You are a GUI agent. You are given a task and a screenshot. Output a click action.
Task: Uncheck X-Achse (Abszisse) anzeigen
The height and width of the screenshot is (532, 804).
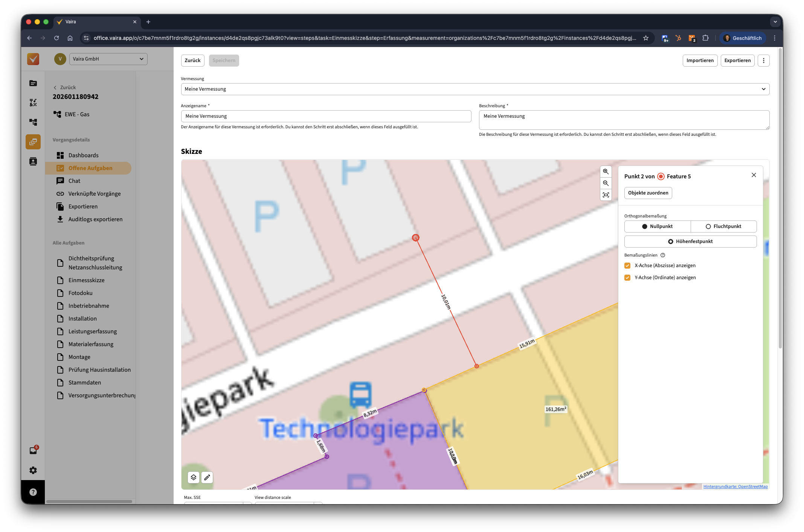[x=627, y=266]
